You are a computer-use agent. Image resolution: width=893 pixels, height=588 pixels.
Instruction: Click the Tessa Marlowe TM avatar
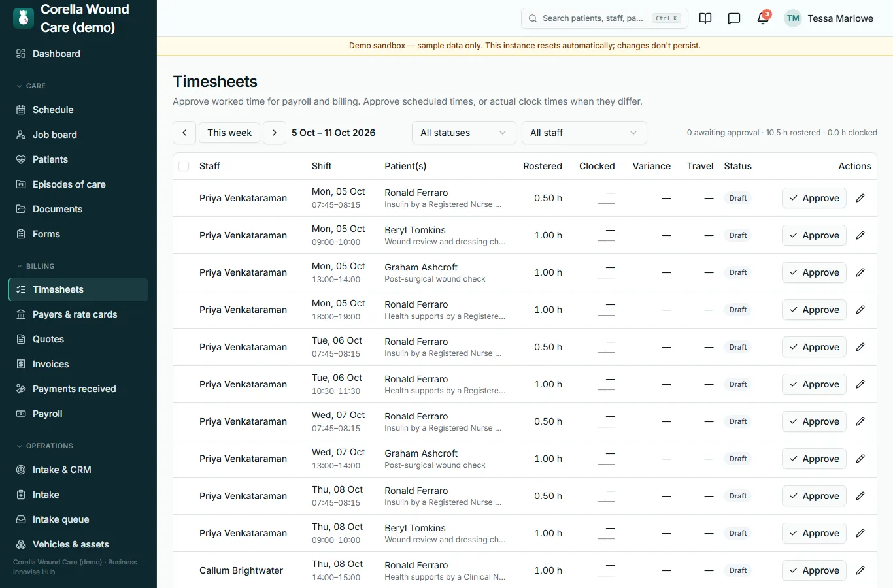coord(793,18)
